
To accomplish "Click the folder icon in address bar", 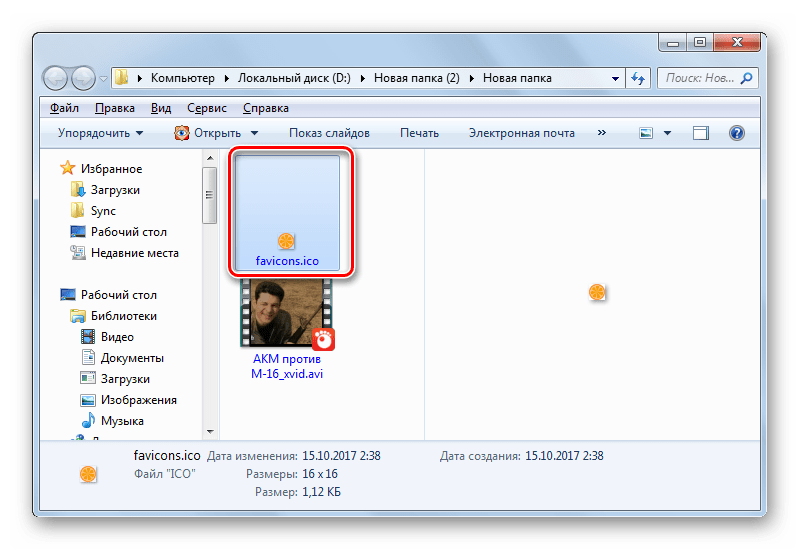I will pos(121,78).
